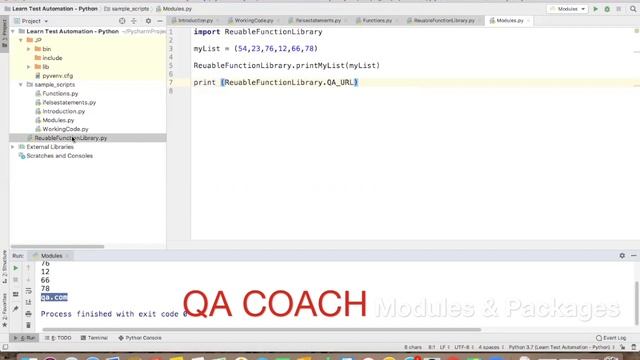This screenshot has width=640, height=360.
Task: Click 4 spaces indent setting
Action: coord(489,347)
